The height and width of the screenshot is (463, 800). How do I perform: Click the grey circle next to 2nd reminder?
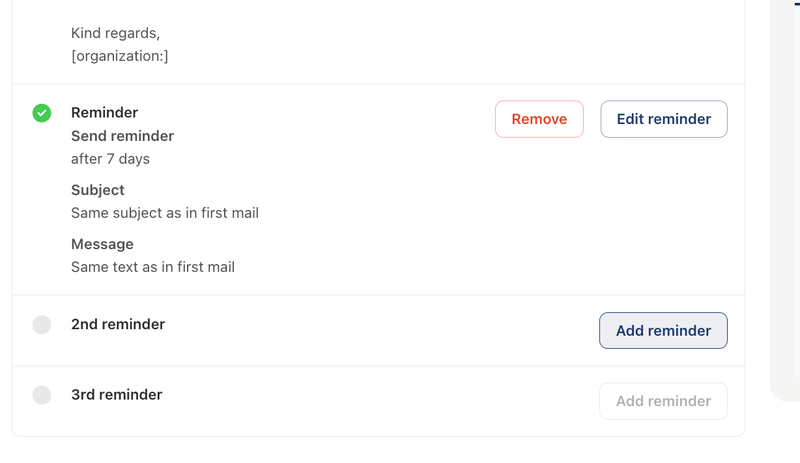(42, 324)
